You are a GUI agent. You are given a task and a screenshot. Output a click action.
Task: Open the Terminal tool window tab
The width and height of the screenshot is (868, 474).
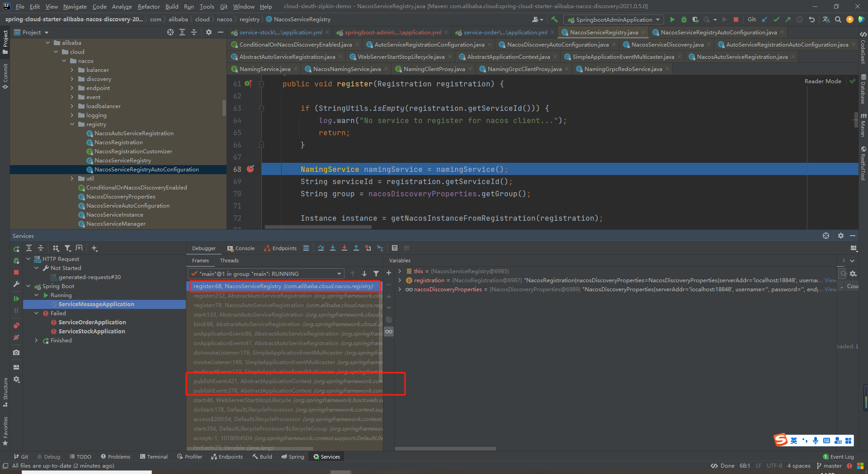point(154,456)
